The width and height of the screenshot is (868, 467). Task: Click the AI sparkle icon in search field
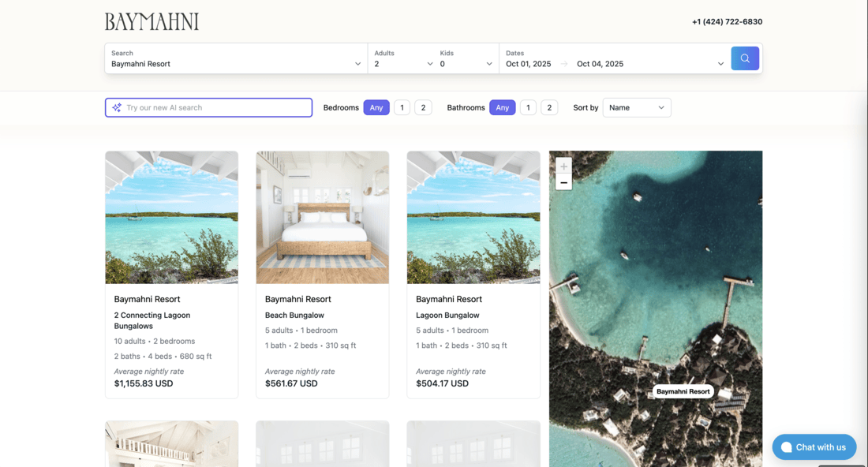[117, 108]
